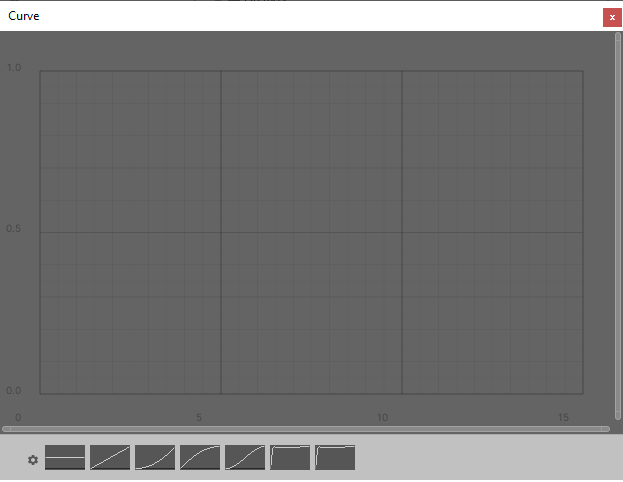This screenshot has height=482, width=623.
Task: Click the grid line at time 10
Action: [402, 232]
